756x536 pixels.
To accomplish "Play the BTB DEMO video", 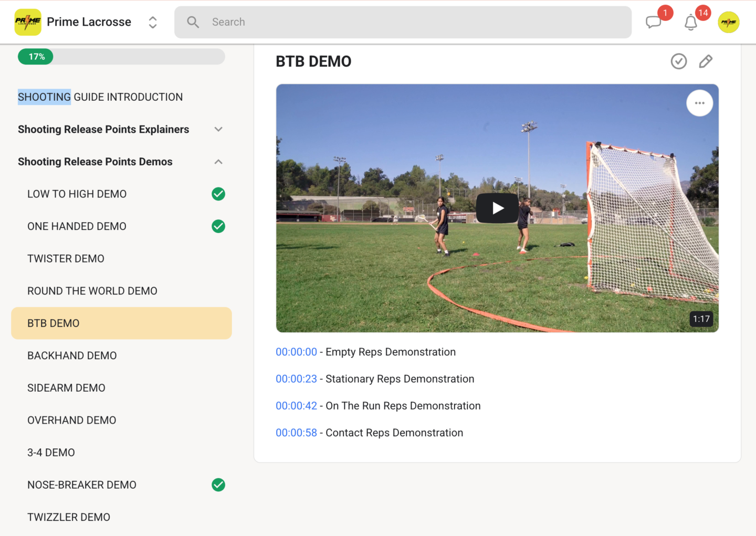I will click(x=497, y=208).
